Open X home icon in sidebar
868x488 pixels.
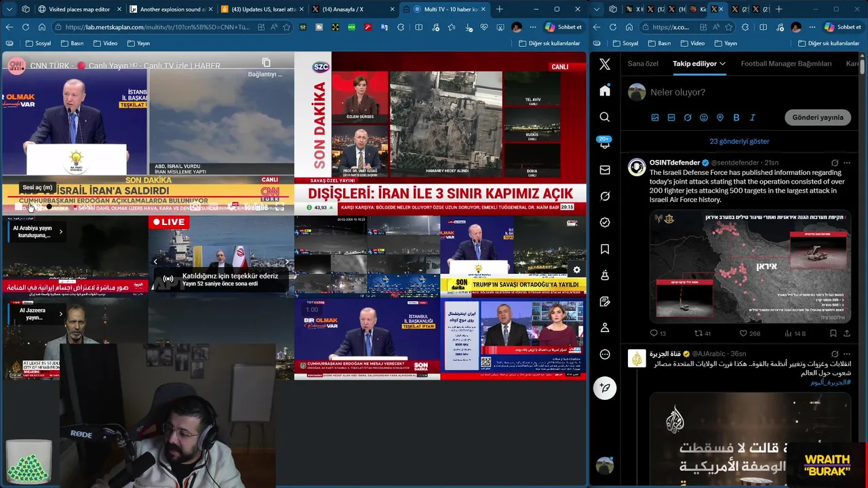click(605, 91)
